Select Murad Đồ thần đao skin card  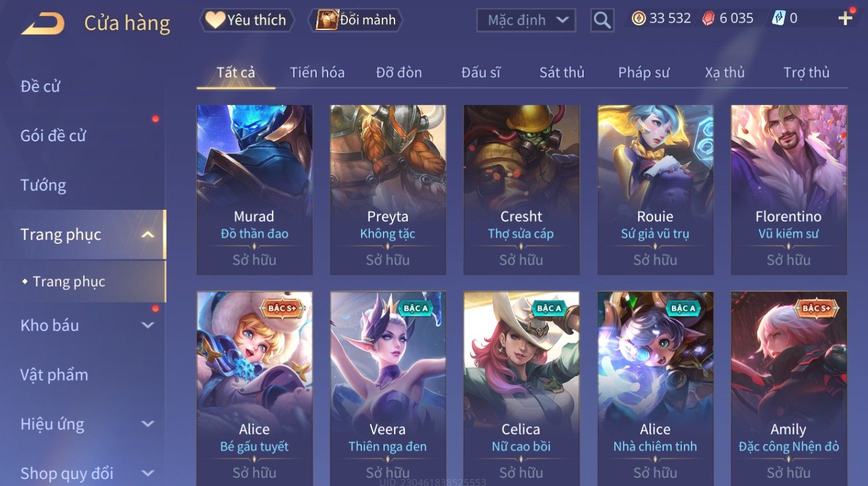tap(254, 190)
